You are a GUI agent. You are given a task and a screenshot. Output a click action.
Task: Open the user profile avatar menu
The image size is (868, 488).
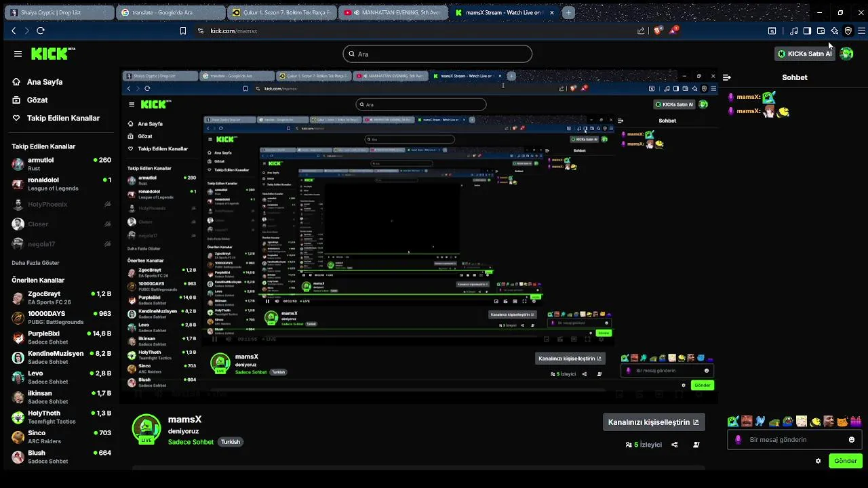pos(846,54)
